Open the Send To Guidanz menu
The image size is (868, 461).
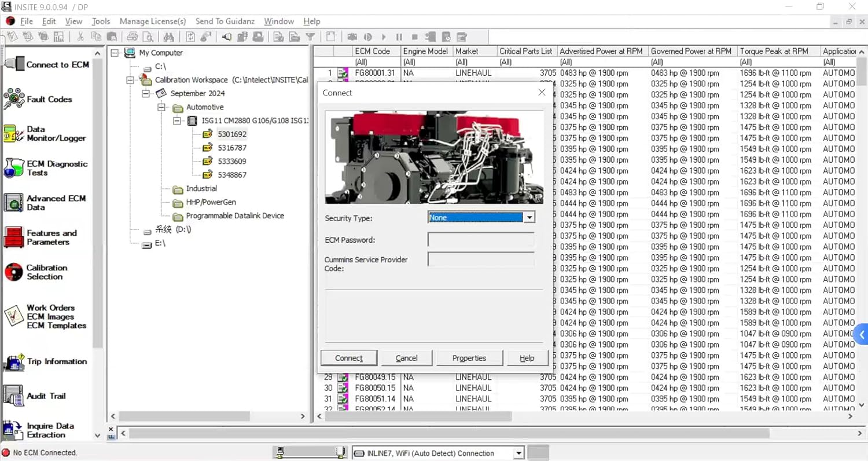[x=225, y=21]
